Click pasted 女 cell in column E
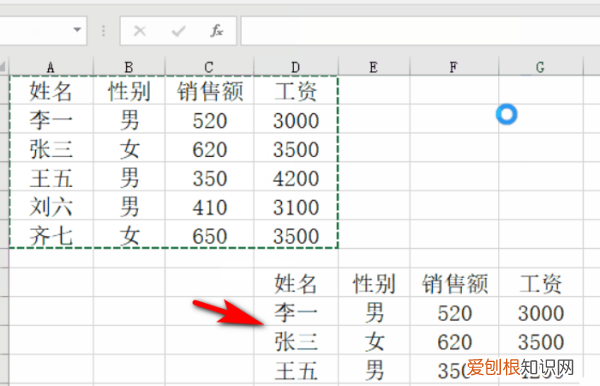The height and width of the screenshot is (386, 600). [x=374, y=340]
